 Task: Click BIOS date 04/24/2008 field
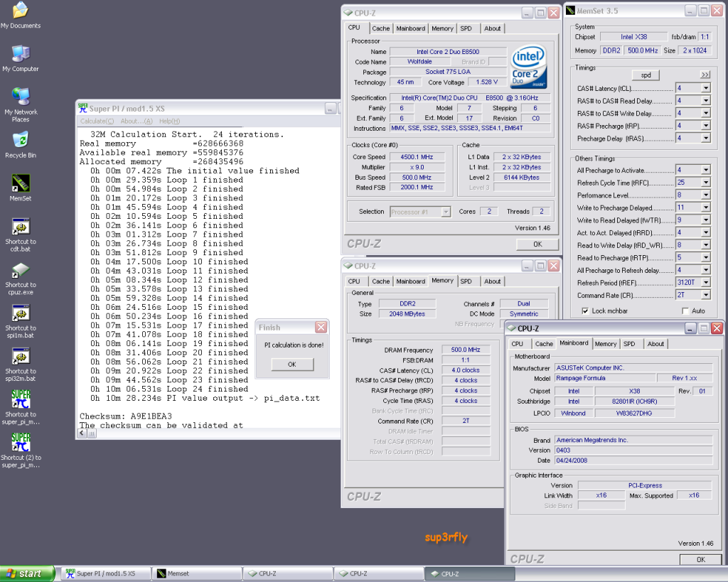pos(633,460)
